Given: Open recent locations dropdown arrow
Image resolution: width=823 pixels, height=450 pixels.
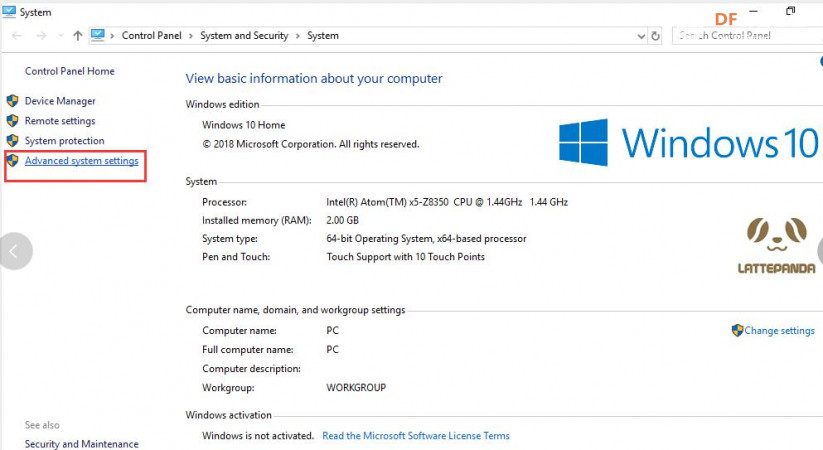Looking at the screenshot, I should [x=60, y=36].
